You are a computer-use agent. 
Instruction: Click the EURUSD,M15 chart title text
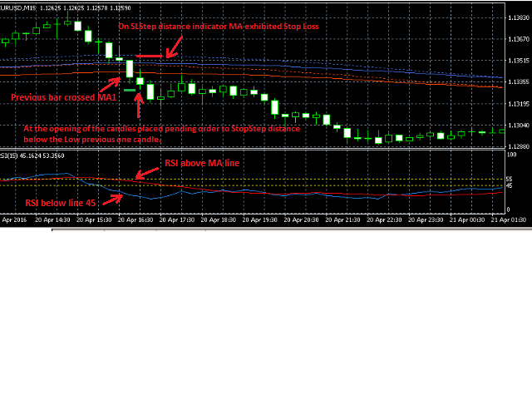pos(18,8)
